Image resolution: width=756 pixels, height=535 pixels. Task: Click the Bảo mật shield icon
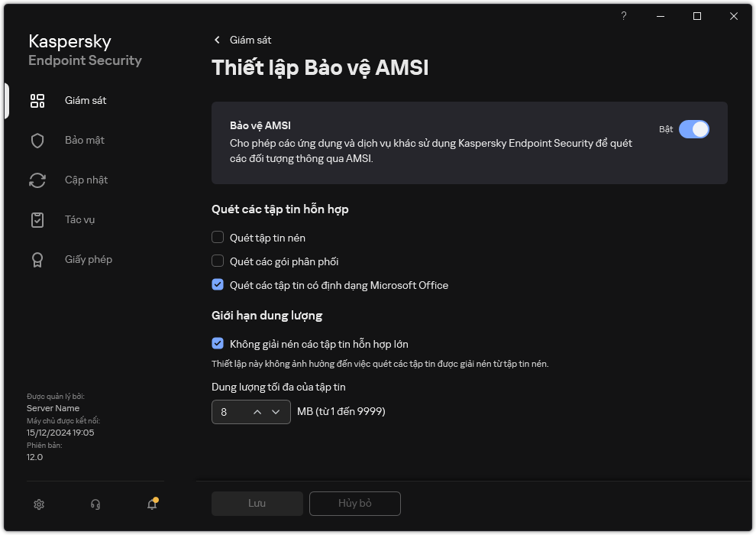pyautogui.click(x=37, y=141)
